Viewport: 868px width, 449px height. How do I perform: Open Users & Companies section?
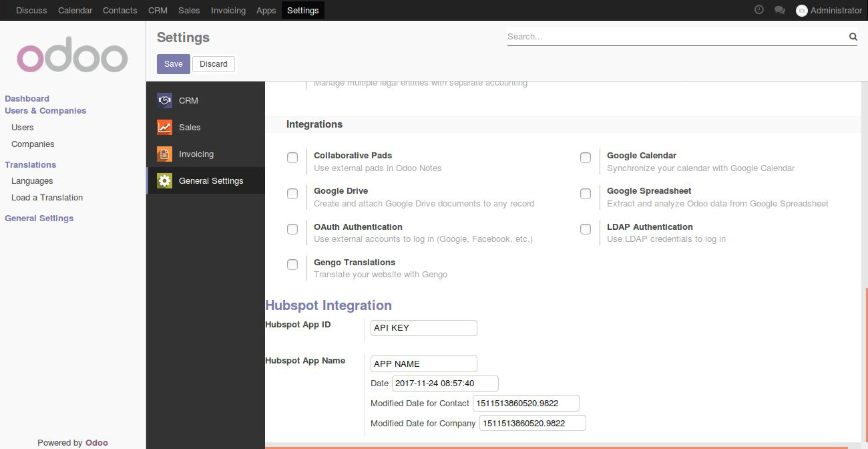[x=45, y=111]
